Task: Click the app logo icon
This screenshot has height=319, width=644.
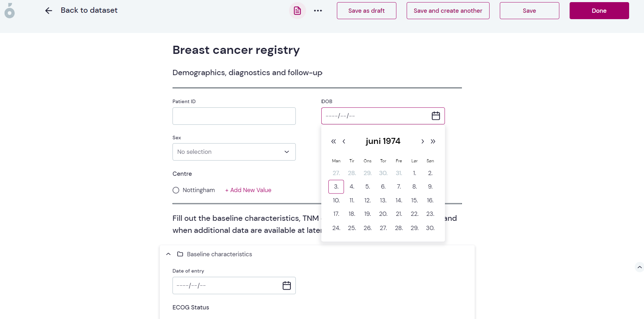Action: click(10, 11)
